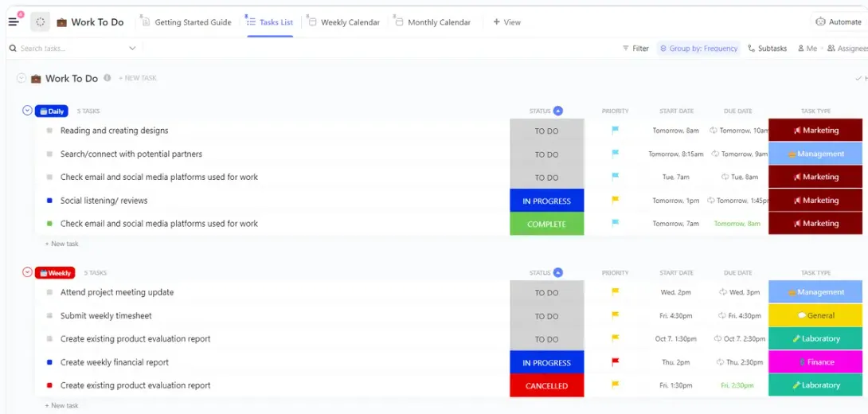Collapse the Daily task group
Screen dimensions: 868x414
[27, 111]
